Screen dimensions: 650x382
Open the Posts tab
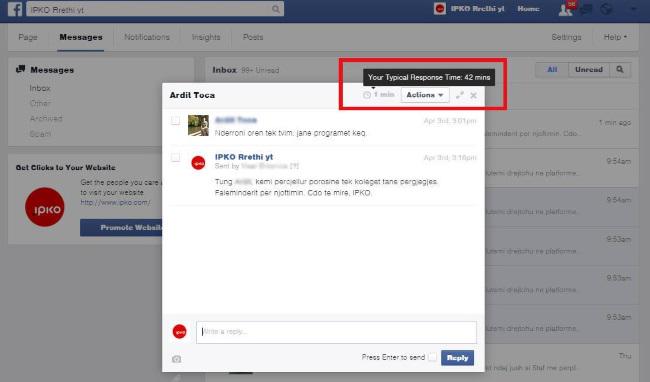click(253, 37)
